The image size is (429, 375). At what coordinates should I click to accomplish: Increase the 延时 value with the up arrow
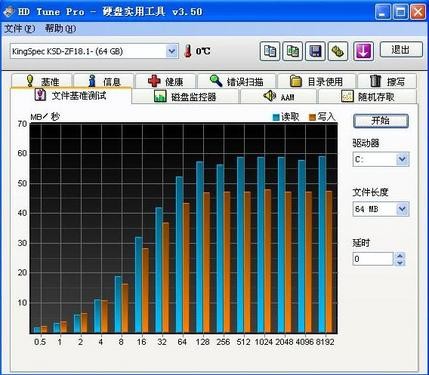tap(400, 256)
